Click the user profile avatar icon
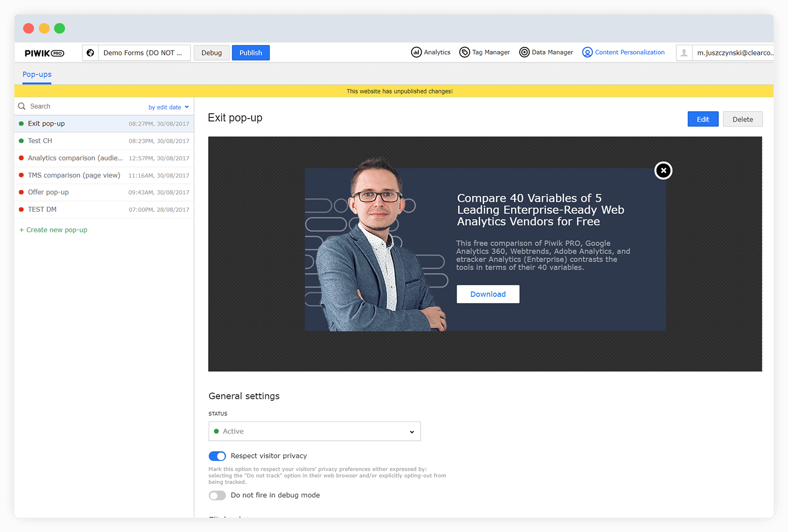Image resolution: width=788 pixels, height=532 pixels. (684, 52)
